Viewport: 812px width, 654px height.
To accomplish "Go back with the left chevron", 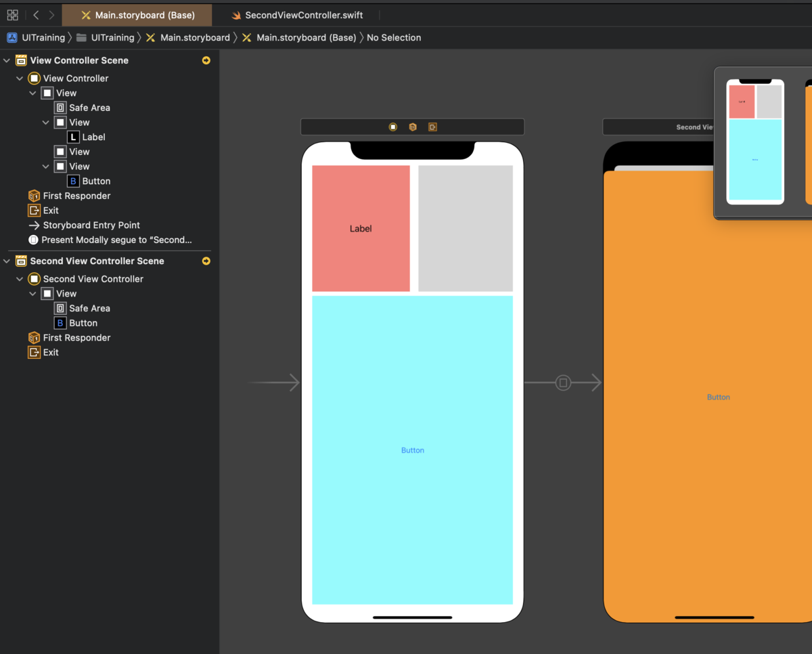I will pos(36,15).
